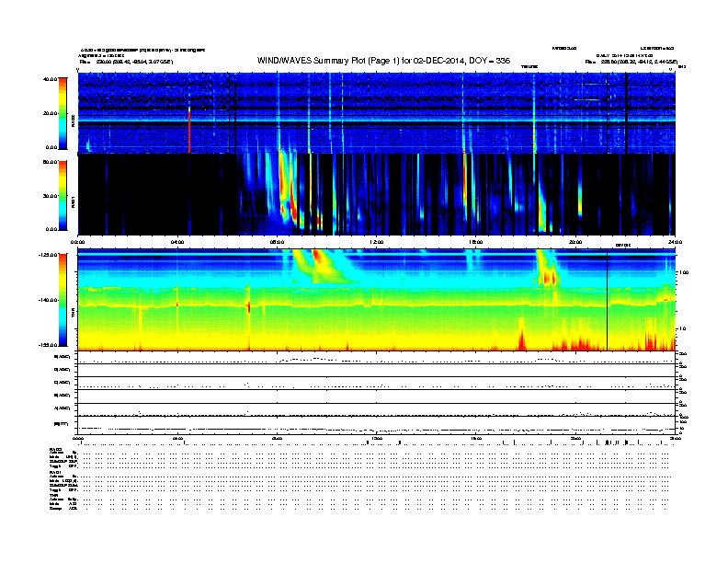The height and width of the screenshot is (563, 728).
Task: Click the red vertical burst in top spectrogram
Action: pyautogui.click(x=189, y=130)
